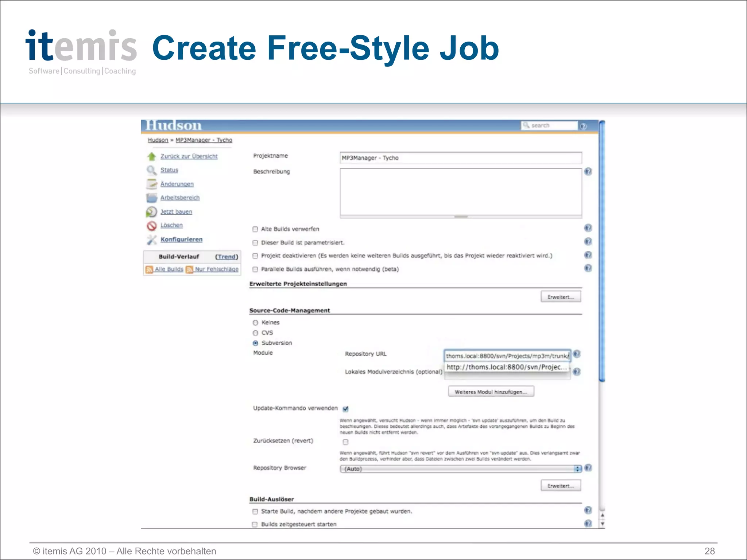Open Konfigurieren link
This screenshot has height=560, width=747.
tap(181, 240)
